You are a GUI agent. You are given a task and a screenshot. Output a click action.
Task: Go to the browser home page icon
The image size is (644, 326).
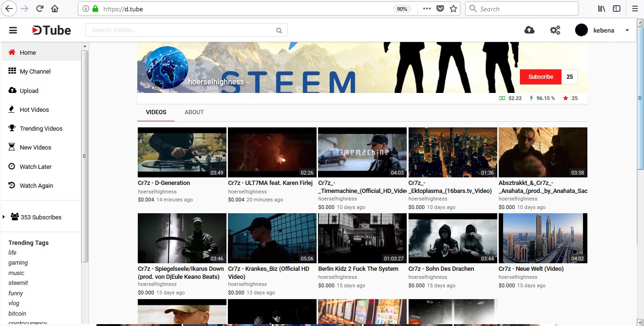click(x=55, y=8)
